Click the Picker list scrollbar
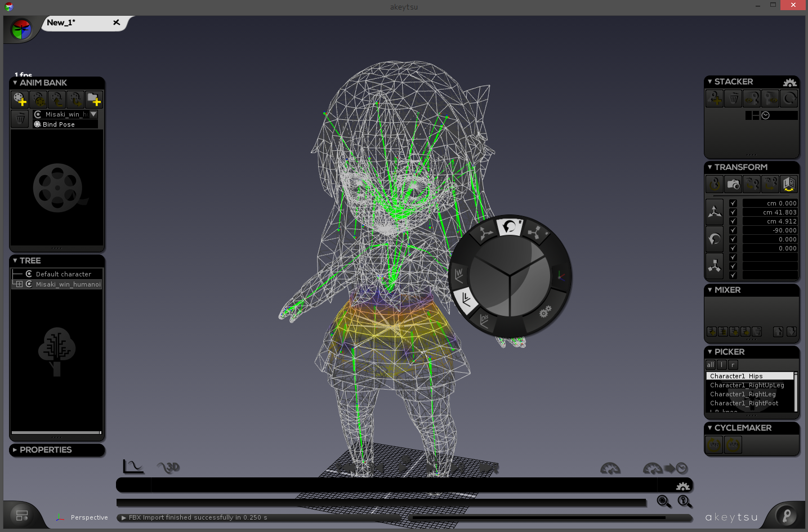This screenshot has height=532, width=808. pyautogui.click(x=796, y=391)
